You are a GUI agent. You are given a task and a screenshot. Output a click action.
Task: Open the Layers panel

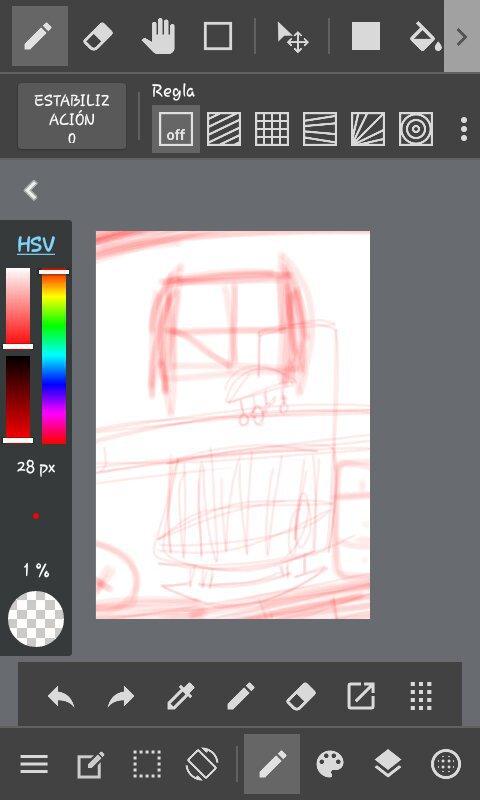[388, 764]
